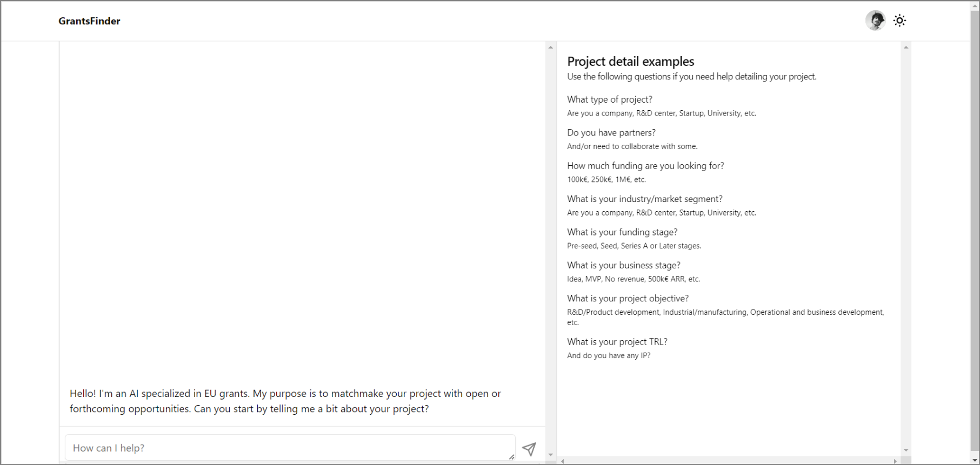Select 'What is your business stage?' question

[624, 265]
